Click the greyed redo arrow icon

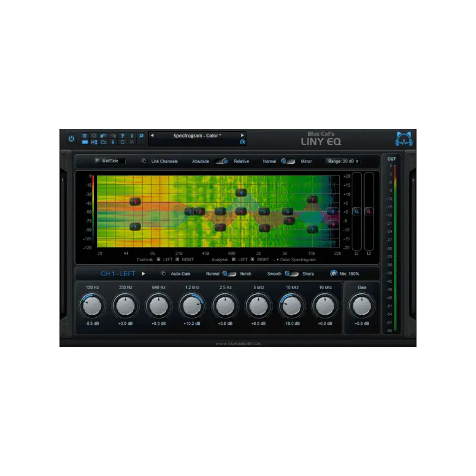pos(113,136)
